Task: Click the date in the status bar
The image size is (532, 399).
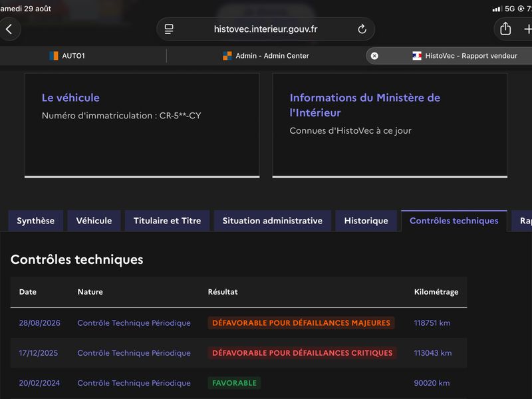Action: (25, 9)
